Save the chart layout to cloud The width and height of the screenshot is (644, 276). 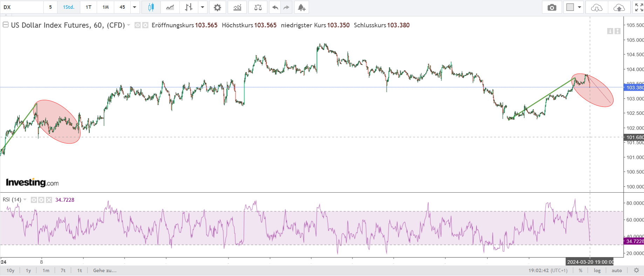619,7
